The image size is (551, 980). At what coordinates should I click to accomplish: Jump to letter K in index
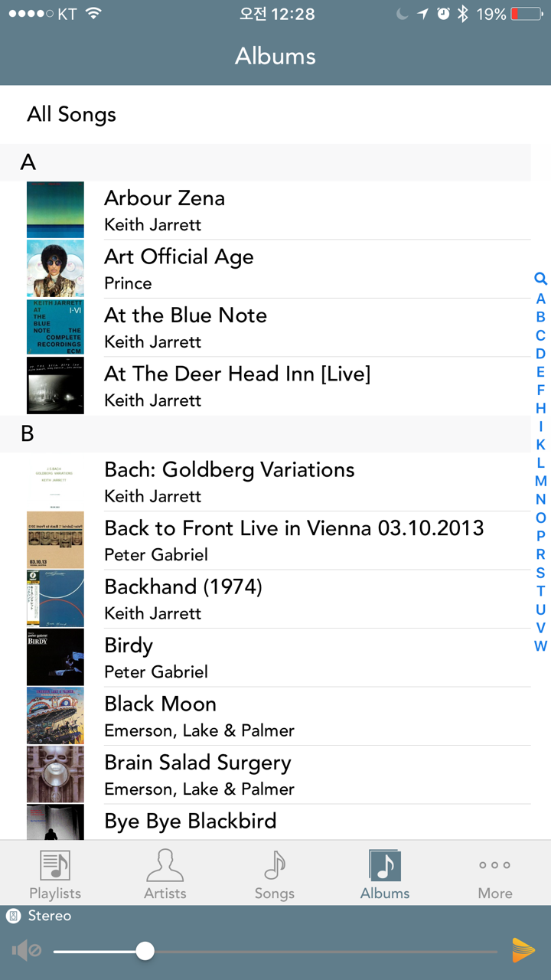(x=540, y=445)
